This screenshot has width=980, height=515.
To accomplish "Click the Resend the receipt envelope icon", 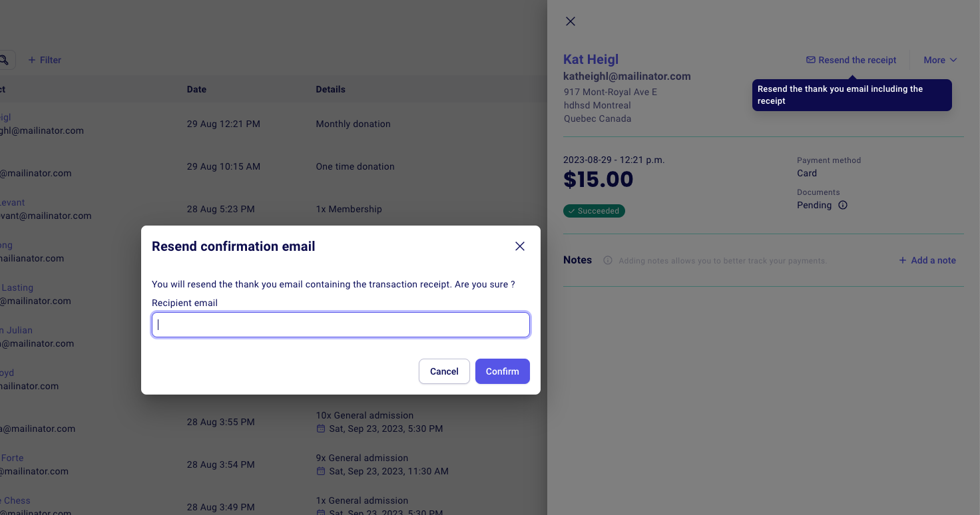I will (810, 60).
